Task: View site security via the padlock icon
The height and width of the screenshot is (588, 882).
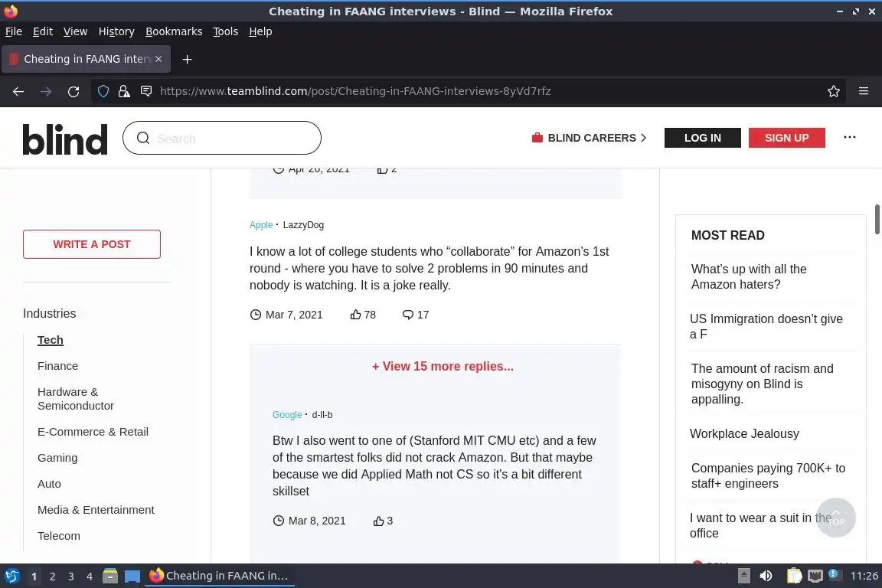Action: click(x=124, y=91)
